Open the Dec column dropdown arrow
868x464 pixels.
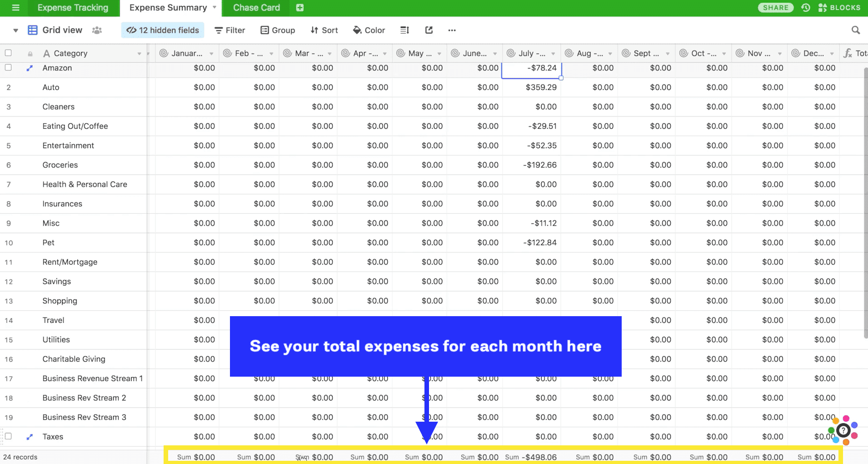832,54
